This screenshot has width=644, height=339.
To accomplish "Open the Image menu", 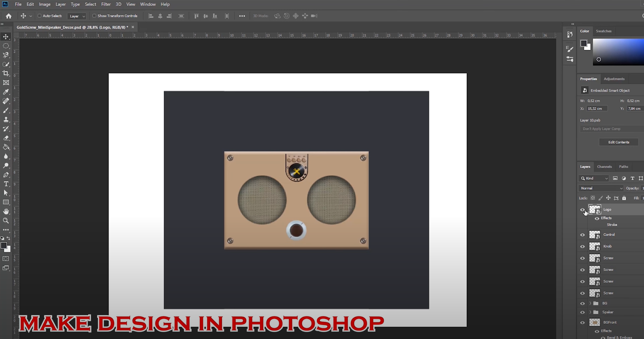I will pyautogui.click(x=45, y=4).
